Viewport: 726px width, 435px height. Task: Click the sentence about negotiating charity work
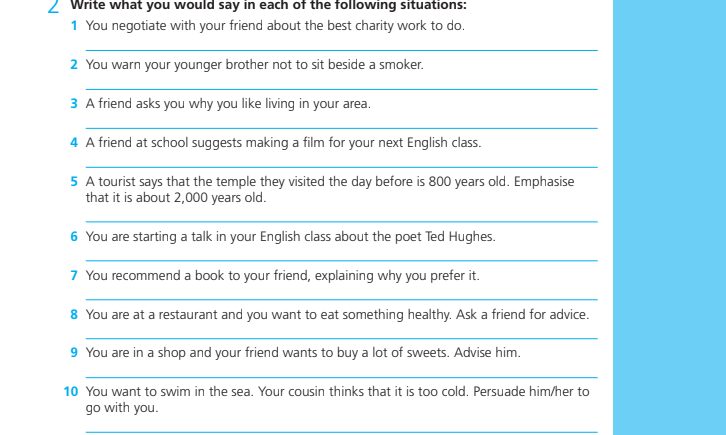click(x=275, y=25)
